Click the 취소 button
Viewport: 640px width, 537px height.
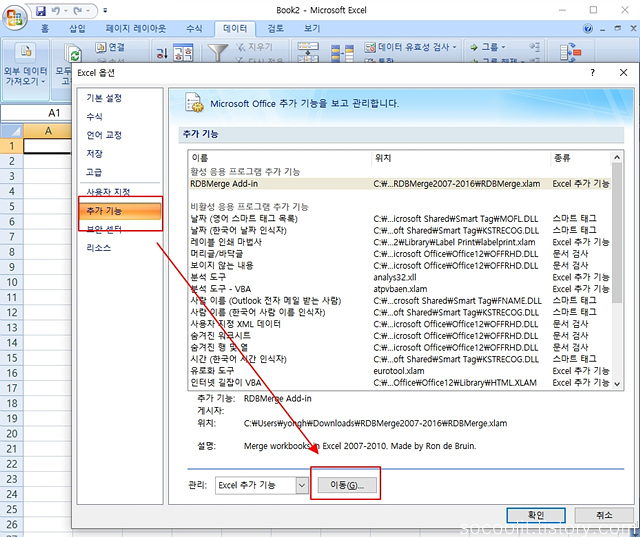click(604, 515)
